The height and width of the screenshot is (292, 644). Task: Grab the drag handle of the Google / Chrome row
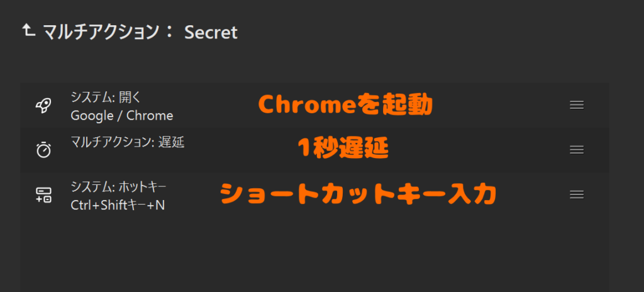(x=577, y=105)
